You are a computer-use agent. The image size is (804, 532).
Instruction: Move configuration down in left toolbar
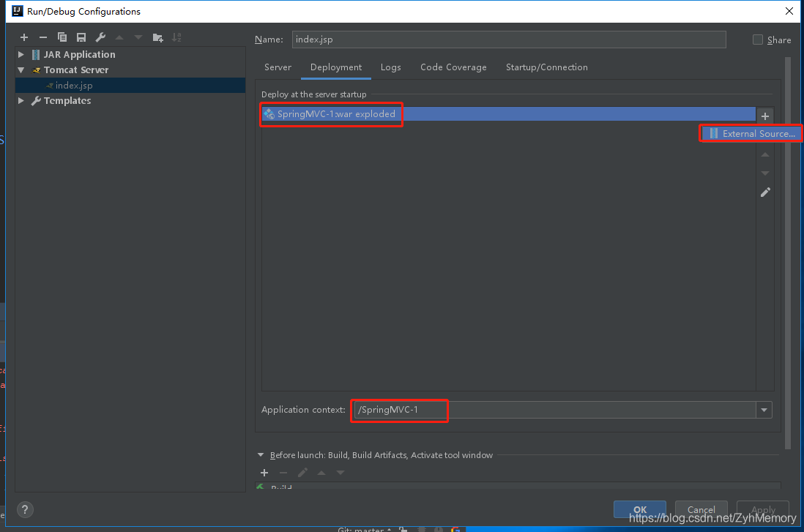point(138,37)
